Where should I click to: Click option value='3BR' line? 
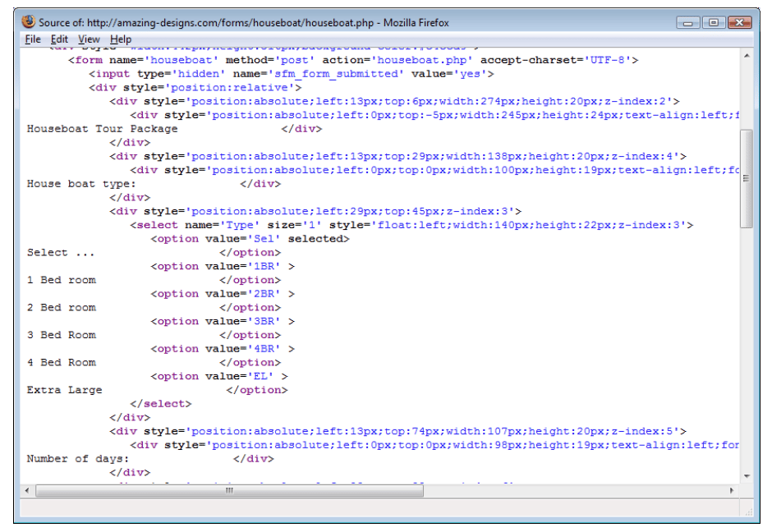(223, 322)
